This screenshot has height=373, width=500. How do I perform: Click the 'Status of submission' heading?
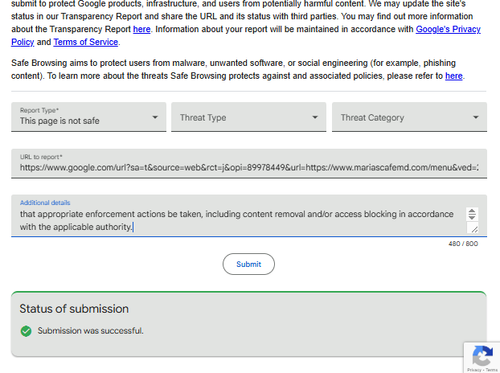click(x=74, y=309)
